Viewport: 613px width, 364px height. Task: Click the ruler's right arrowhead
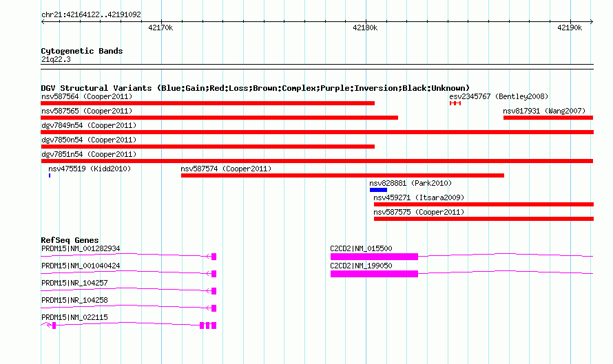coord(592,22)
